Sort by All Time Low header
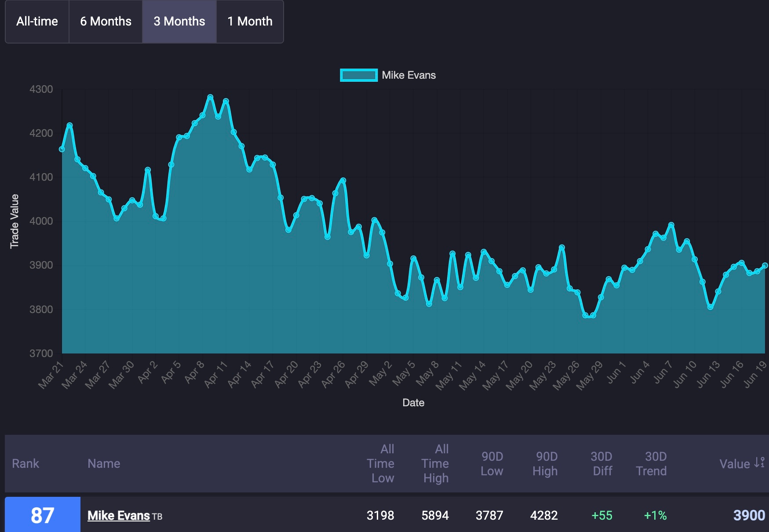 (x=381, y=463)
